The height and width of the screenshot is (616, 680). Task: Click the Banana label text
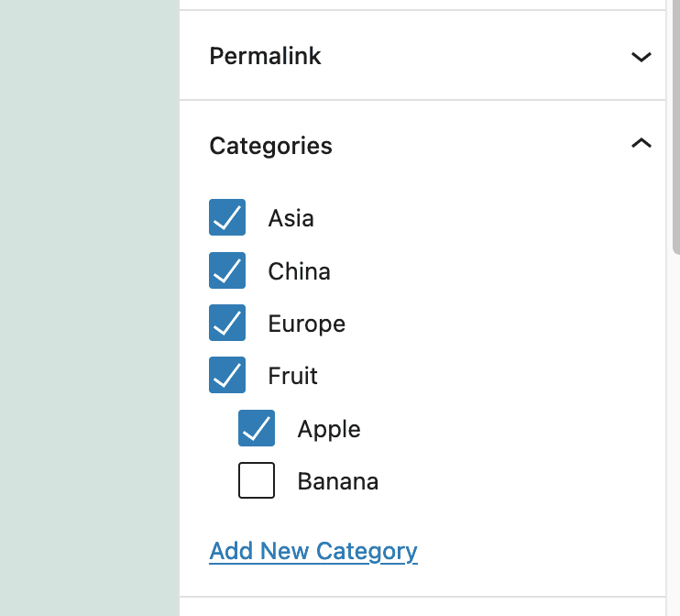(338, 481)
